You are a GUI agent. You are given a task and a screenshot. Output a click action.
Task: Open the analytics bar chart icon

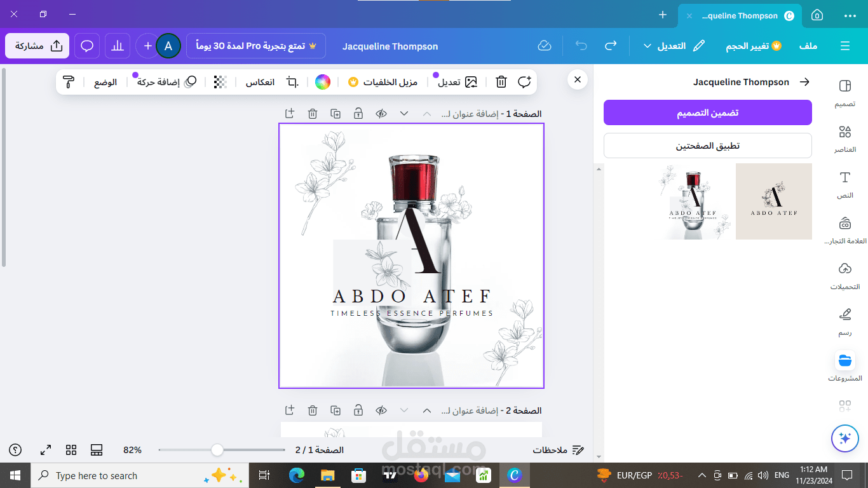118,46
